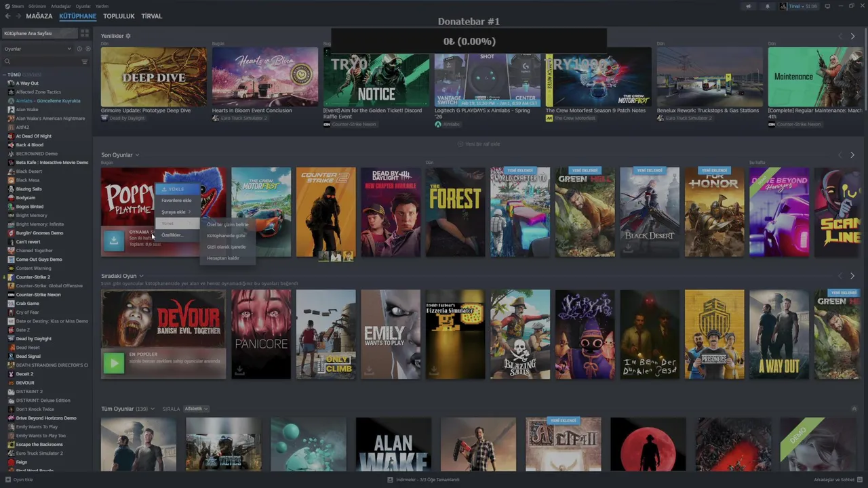Click the Tirval profile avatar
Viewport: 868px width, 488px height.
[783, 6]
